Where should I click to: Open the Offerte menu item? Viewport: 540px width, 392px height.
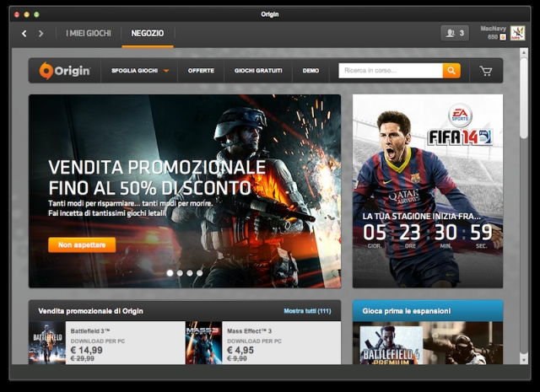pos(201,71)
